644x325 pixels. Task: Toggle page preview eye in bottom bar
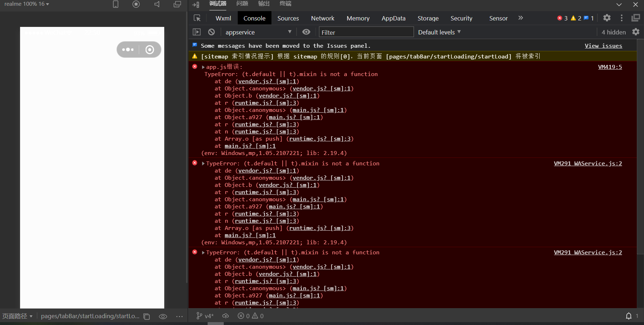coord(163,316)
